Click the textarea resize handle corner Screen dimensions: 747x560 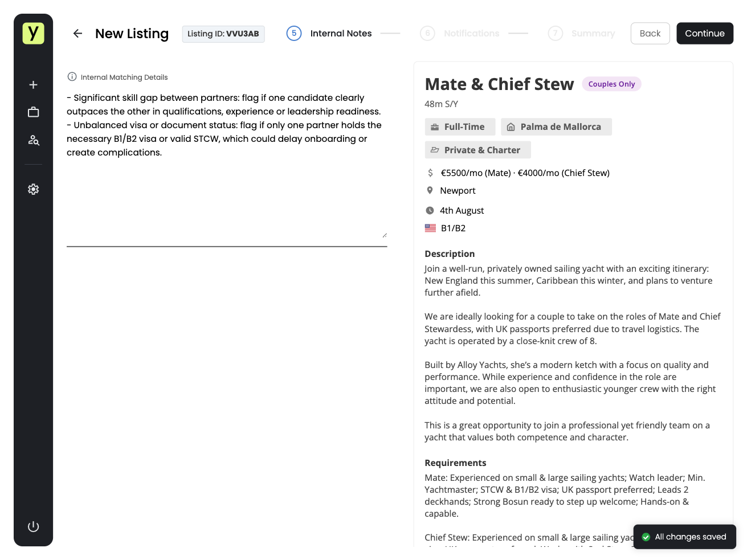click(x=385, y=235)
